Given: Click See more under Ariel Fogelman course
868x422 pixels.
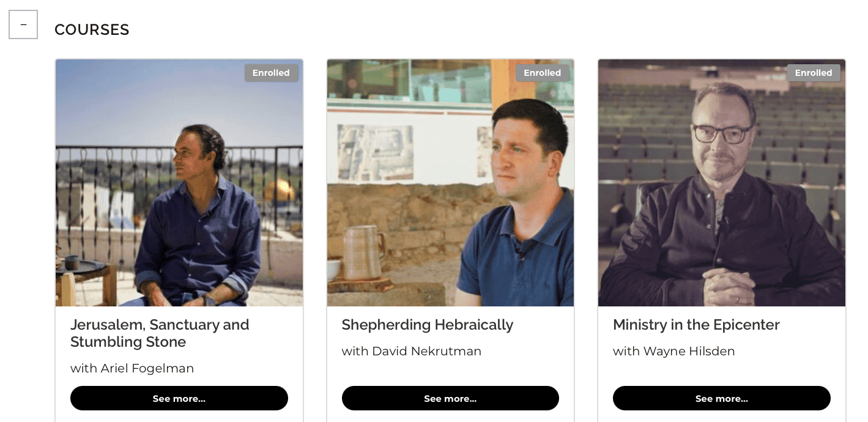Looking at the screenshot, I should click(179, 398).
